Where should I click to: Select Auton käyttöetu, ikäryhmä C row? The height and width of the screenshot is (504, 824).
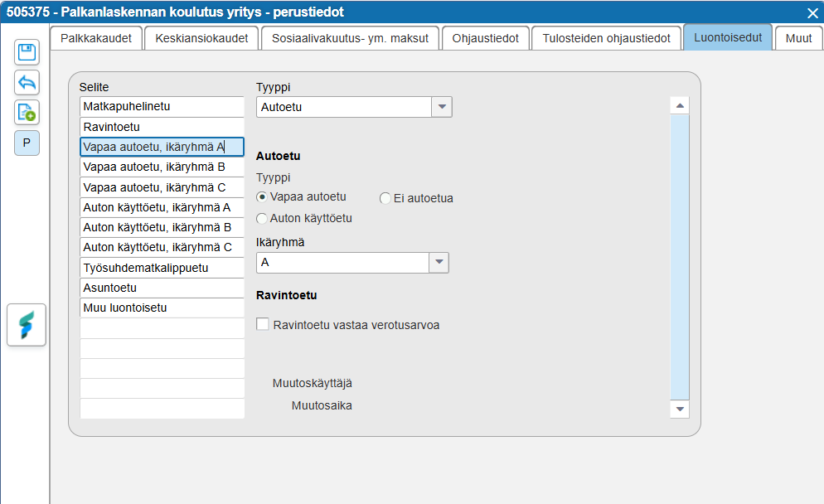click(x=162, y=248)
